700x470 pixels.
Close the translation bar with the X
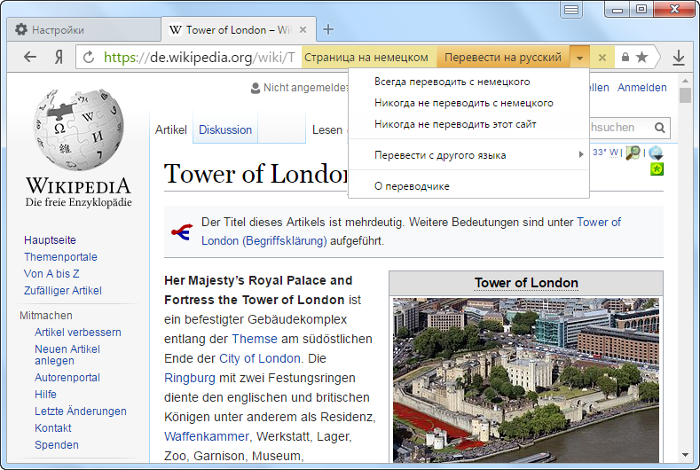(602, 57)
